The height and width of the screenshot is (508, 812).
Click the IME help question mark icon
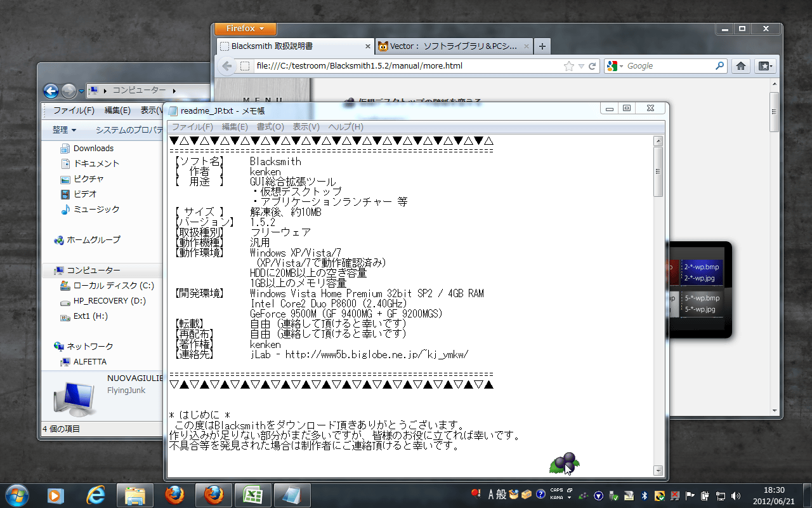(x=540, y=494)
